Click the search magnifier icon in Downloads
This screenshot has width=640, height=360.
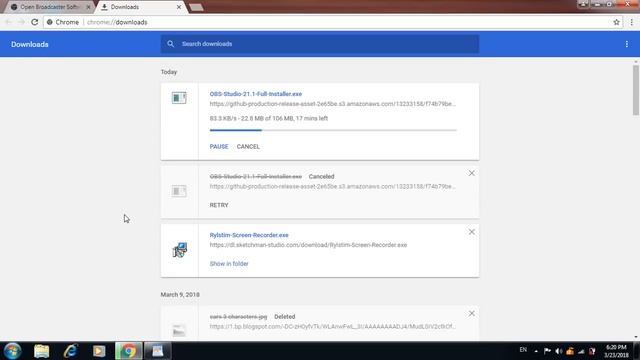171,44
